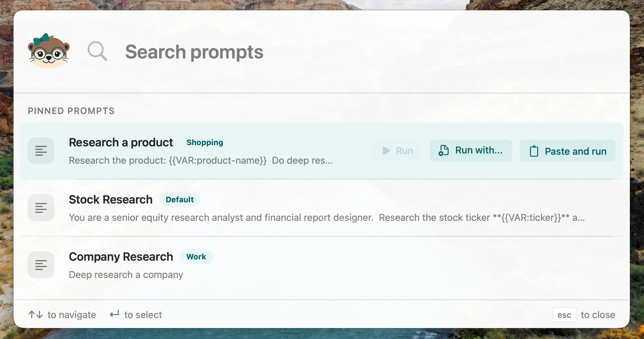644x339 pixels.
Task: Click the Research a product document icon
Action: (41, 151)
